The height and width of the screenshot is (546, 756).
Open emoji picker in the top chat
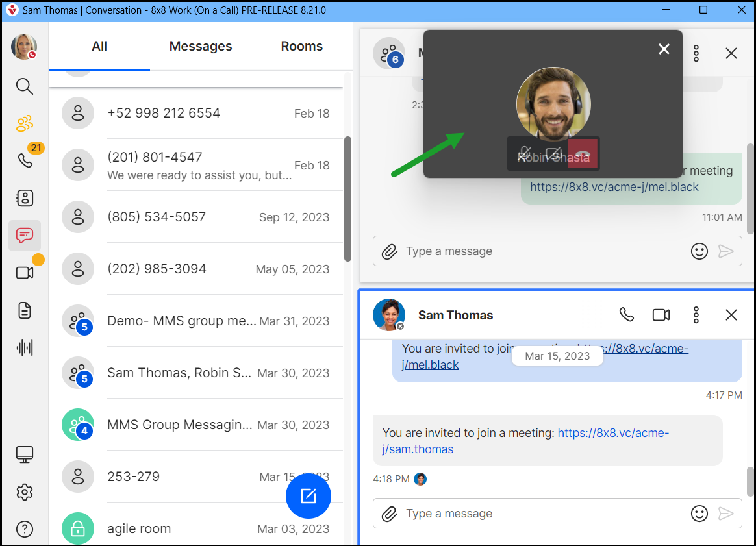click(x=699, y=251)
